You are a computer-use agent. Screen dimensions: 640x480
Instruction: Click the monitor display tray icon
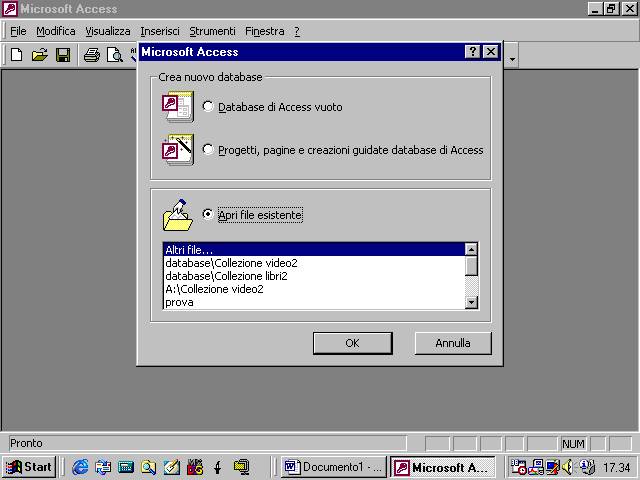(x=553, y=467)
